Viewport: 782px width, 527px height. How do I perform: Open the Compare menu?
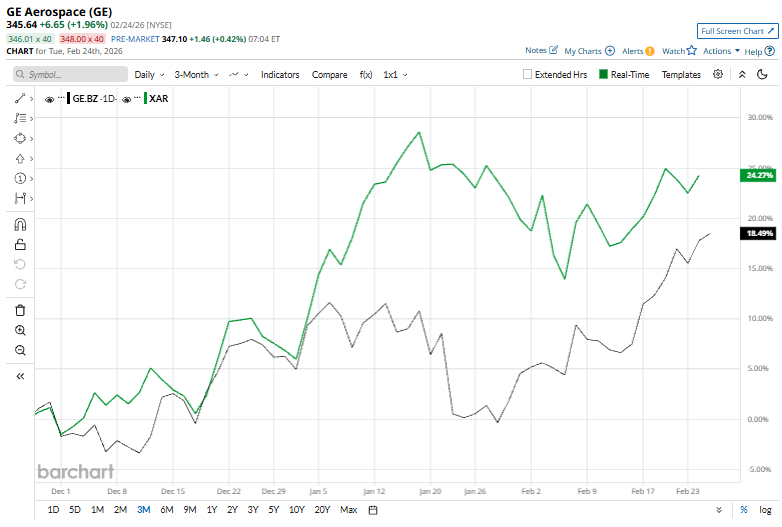pos(330,74)
